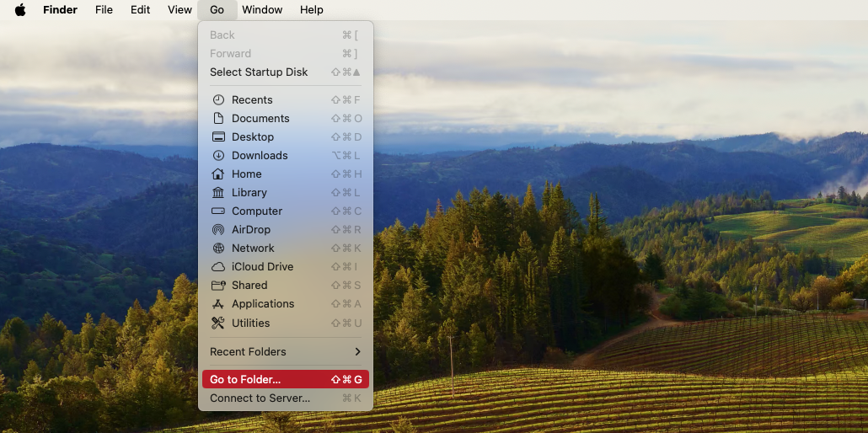Open the Edit menu

pyautogui.click(x=140, y=10)
